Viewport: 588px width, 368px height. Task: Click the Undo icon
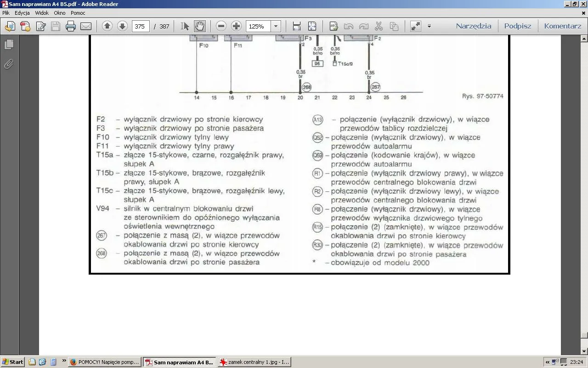(347, 26)
